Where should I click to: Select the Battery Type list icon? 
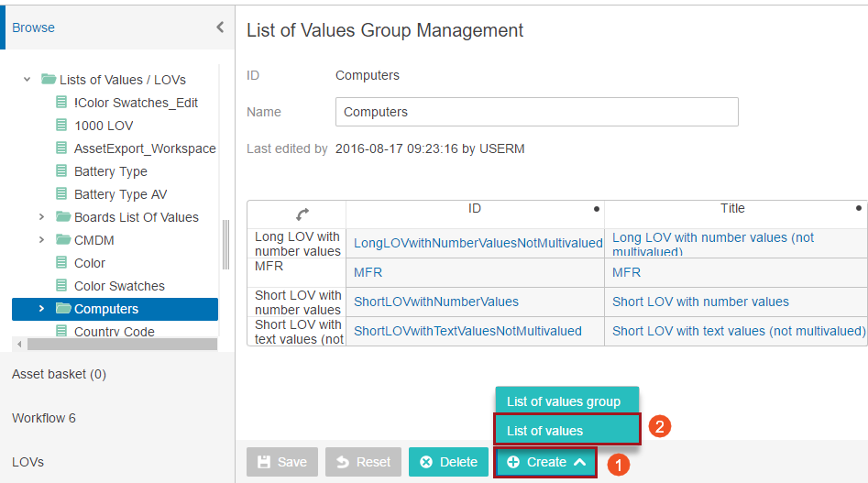61,171
